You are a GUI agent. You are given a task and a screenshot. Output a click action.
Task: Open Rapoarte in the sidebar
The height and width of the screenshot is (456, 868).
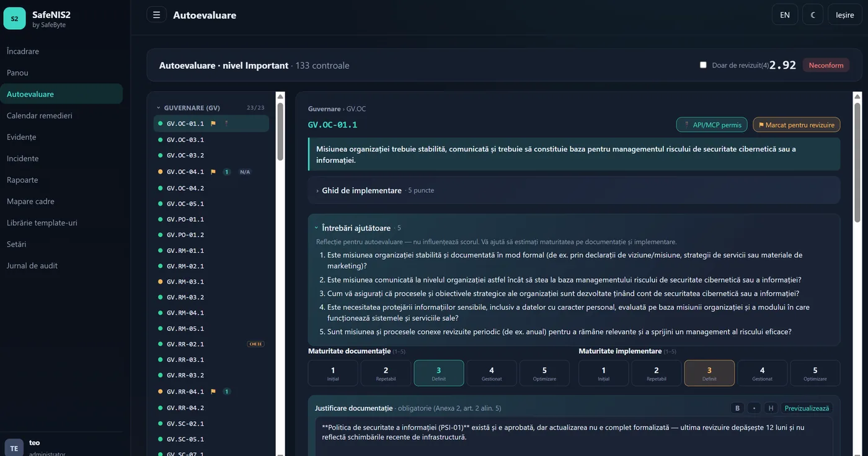pos(61,180)
